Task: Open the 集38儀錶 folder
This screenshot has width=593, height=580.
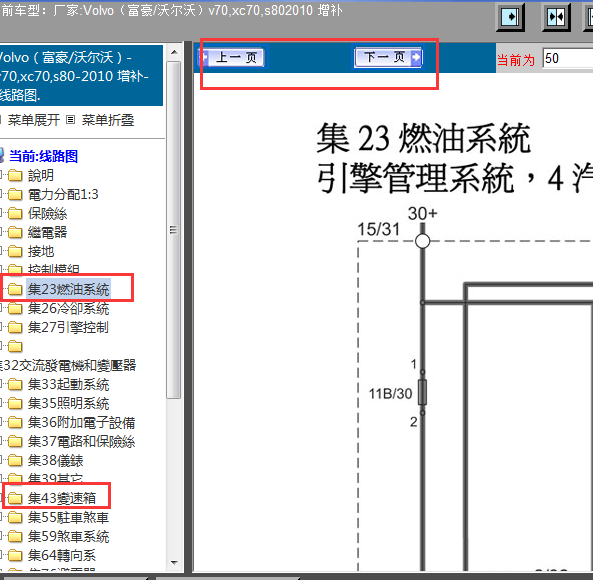Action: [x=56, y=461]
